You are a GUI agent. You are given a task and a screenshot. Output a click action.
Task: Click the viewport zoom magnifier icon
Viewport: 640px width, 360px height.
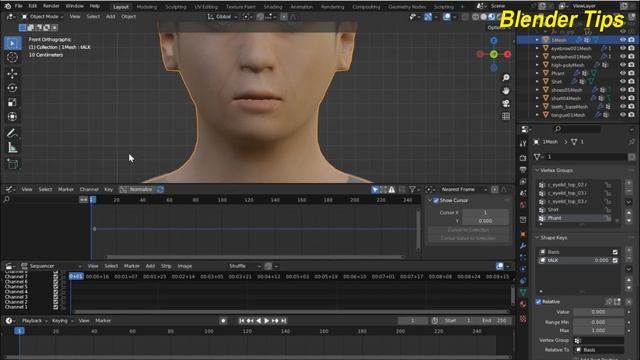coord(506,78)
